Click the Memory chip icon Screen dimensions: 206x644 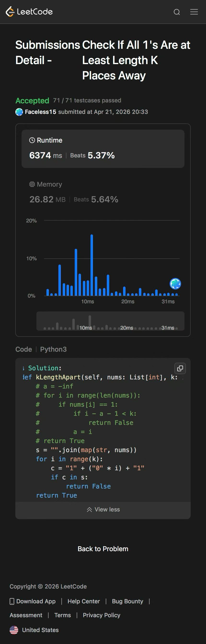tap(32, 184)
